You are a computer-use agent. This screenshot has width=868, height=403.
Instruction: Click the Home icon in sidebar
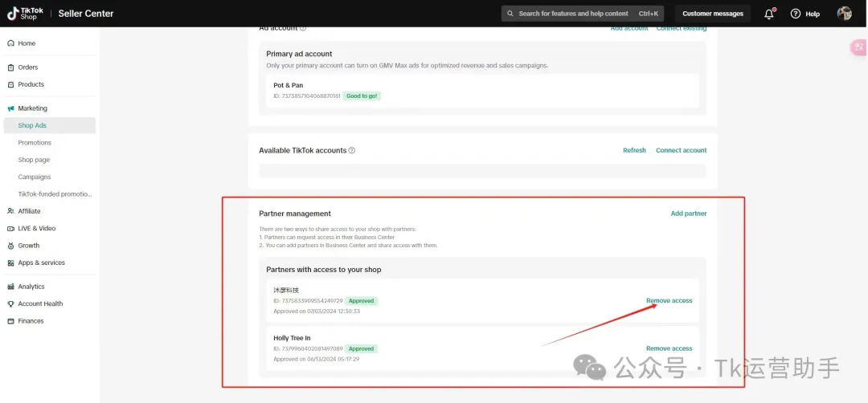point(10,43)
